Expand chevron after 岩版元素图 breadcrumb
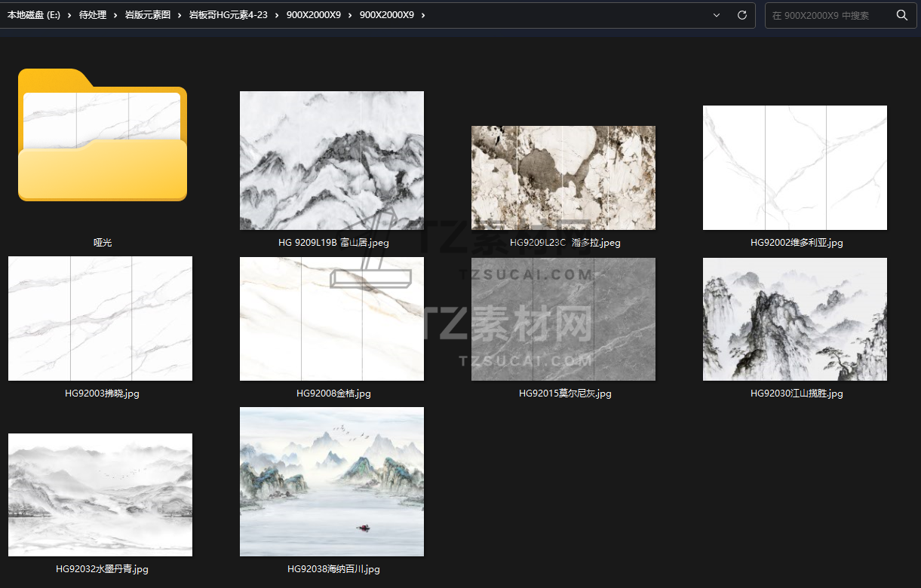The width and height of the screenshot is (921, 588). [x=180, y=15]
